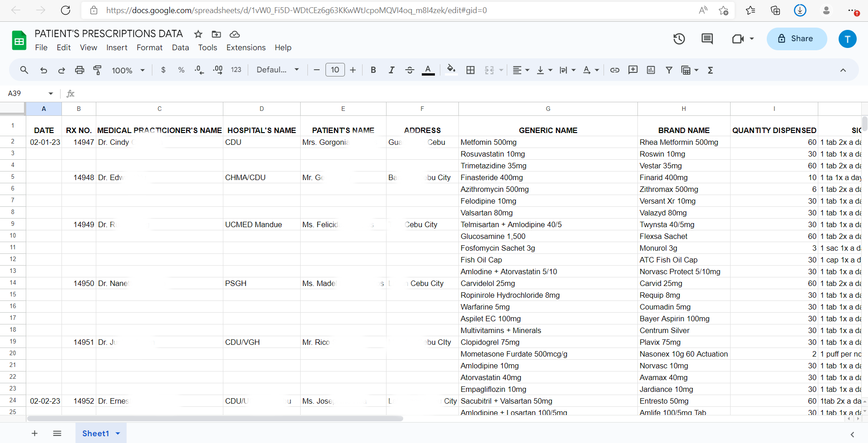Open the zoom level dropdown

coord(128,70)
